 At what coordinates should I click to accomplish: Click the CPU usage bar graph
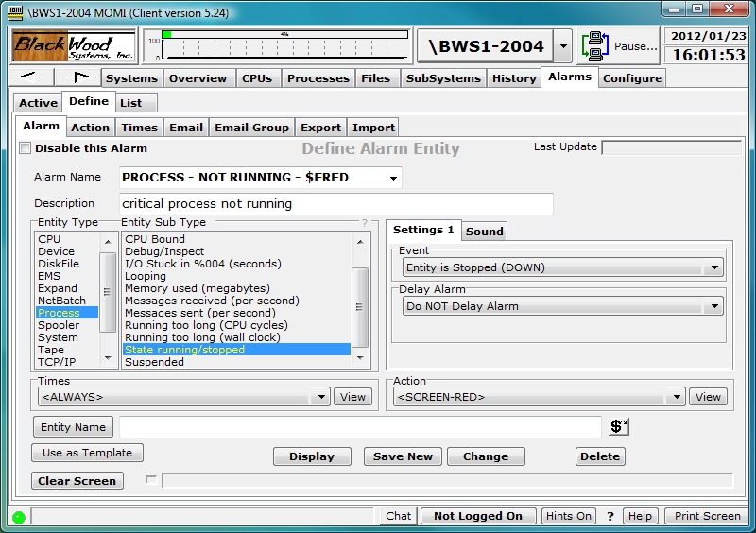pos(283,45)
